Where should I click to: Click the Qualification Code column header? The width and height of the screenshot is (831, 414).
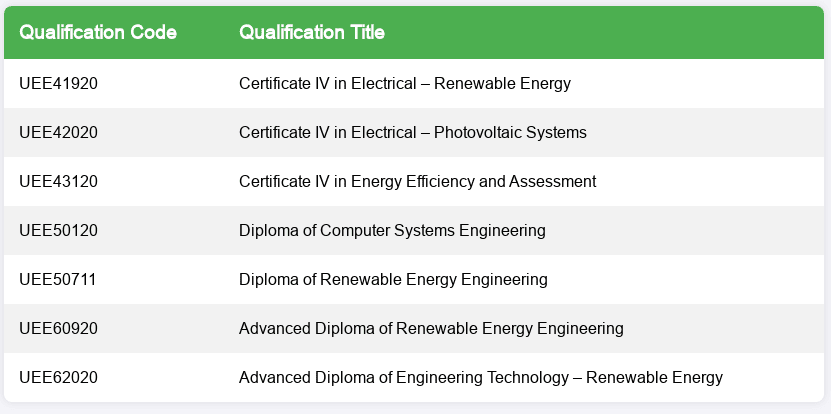pos(98,32)
